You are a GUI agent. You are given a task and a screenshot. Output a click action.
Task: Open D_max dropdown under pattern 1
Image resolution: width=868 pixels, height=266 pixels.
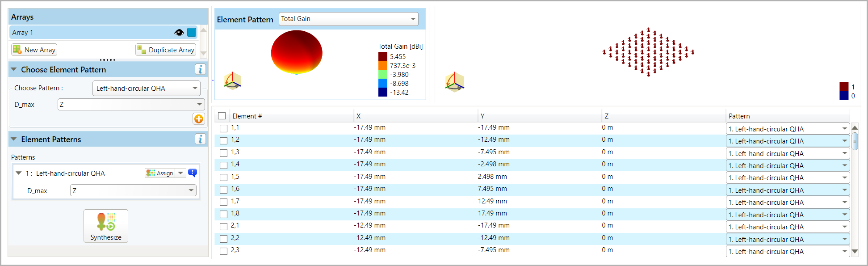coord(133,190)
